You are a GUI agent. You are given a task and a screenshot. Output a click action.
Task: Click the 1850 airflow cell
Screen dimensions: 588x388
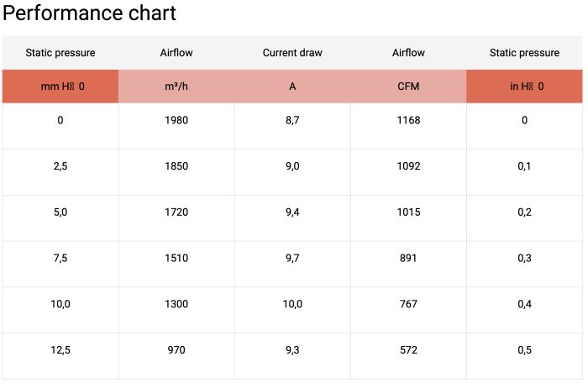(176, 166)
